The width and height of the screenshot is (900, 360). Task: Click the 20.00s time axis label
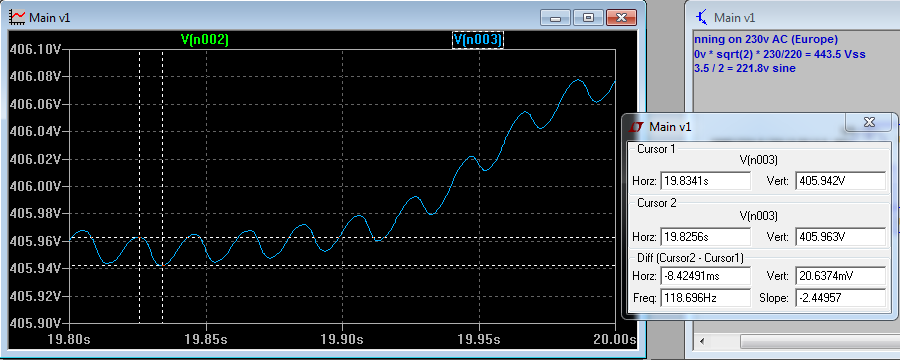pos(615,339)
